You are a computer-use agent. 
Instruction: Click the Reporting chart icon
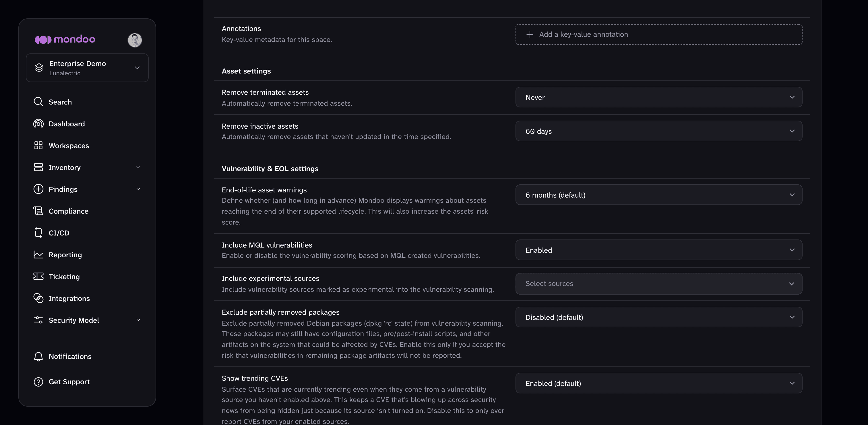(x=38, y=254)
